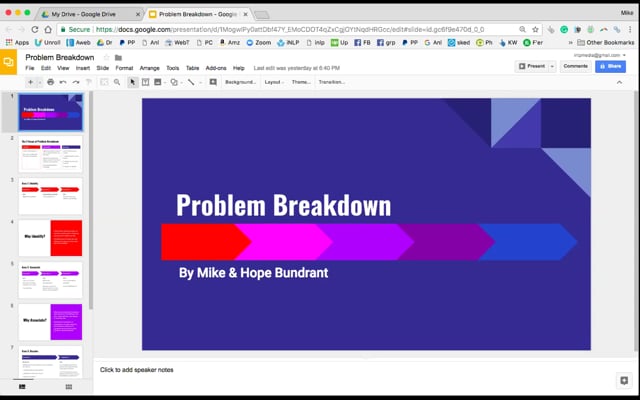The height and width of the screenshot is (400, 640).
Task: Select the Text box tool
Action: [x=146, y=82]
